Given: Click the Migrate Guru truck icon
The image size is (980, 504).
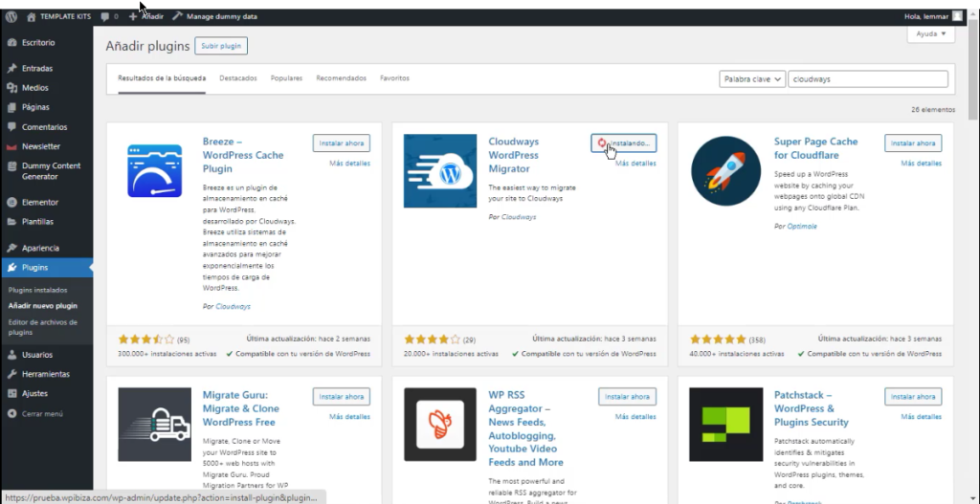Looking at the screenshot, I should [154, 424].
